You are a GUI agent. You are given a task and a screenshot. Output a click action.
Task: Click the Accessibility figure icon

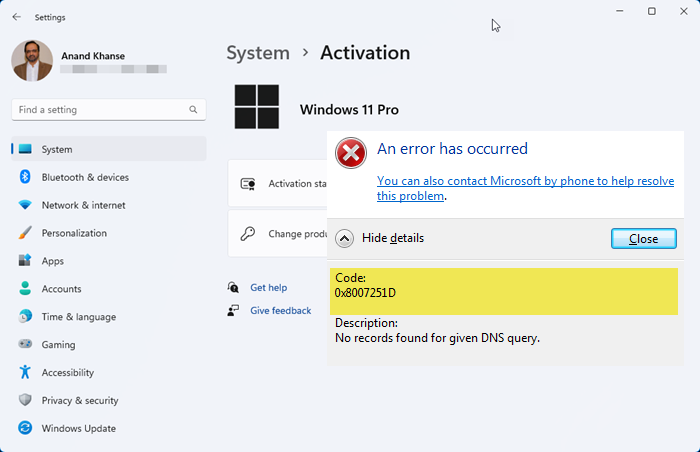(x=25, y=373)
